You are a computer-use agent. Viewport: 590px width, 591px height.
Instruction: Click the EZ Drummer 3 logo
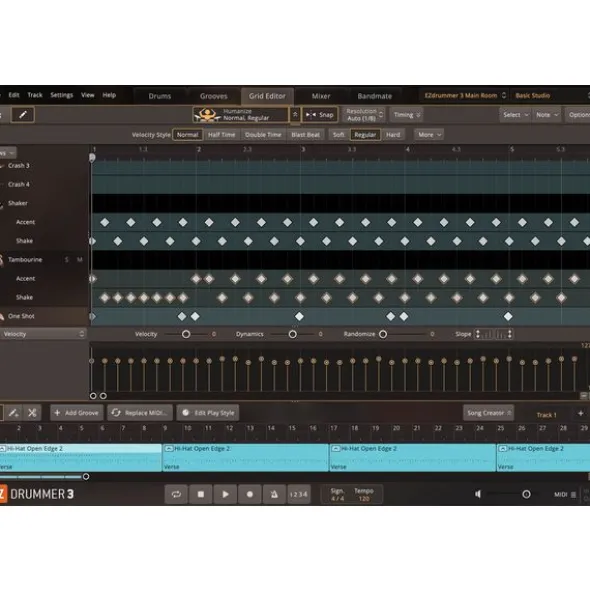[37, 494]
